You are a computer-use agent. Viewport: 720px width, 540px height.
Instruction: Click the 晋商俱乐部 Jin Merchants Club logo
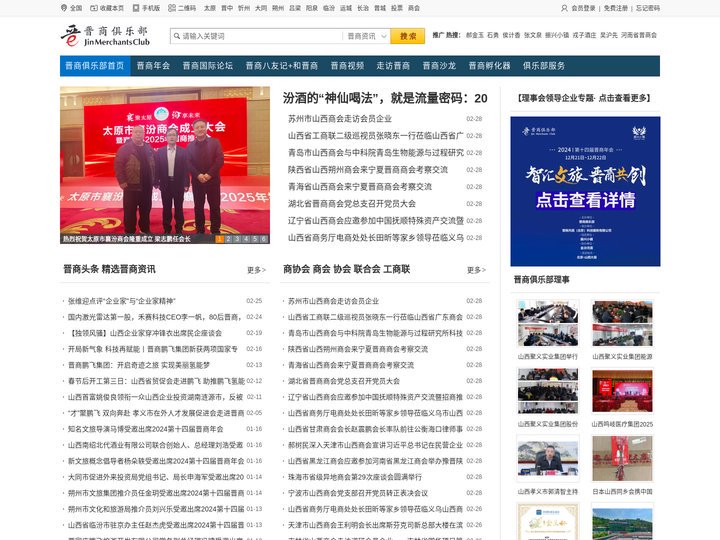[105, 36]
